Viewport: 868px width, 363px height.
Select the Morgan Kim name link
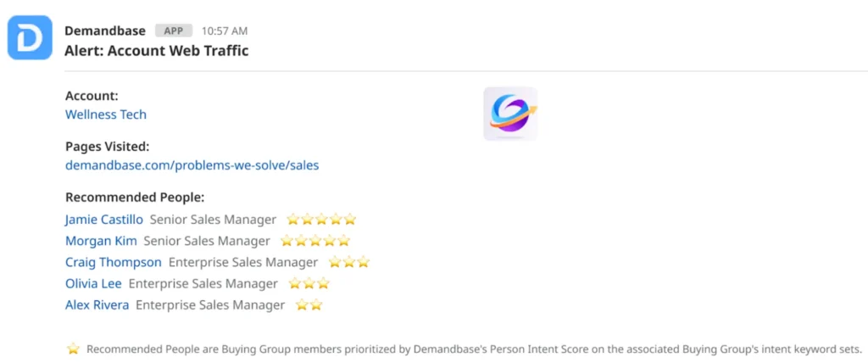(101, 241)
